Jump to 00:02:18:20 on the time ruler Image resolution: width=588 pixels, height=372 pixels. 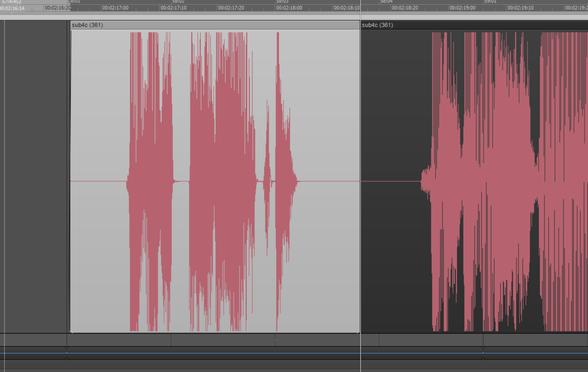point(405,9)
